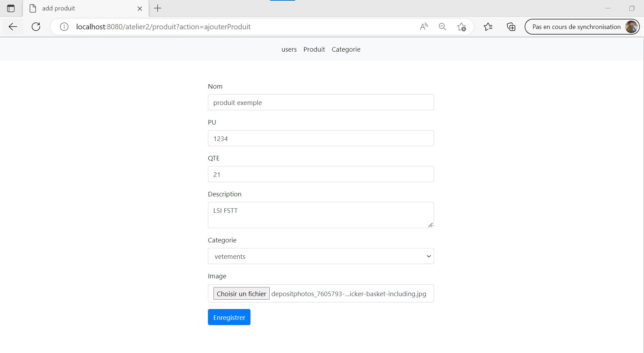This screenshot has width=644, height=353.
Task: Start Read Aloud from the address bar
Action: (x=424, y=27)
